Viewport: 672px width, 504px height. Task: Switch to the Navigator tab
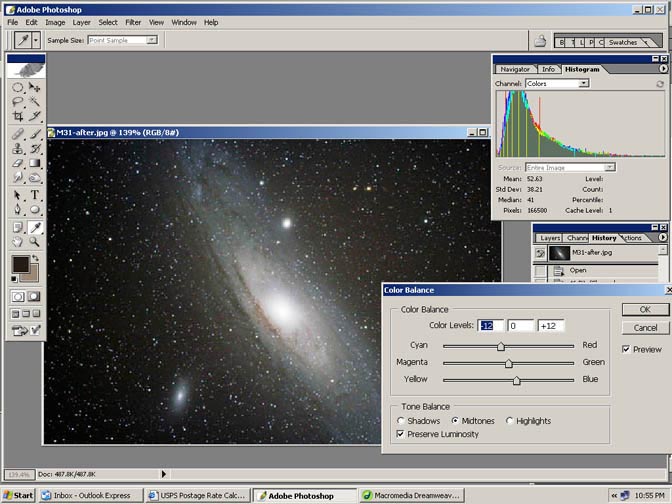coord(515,69)
